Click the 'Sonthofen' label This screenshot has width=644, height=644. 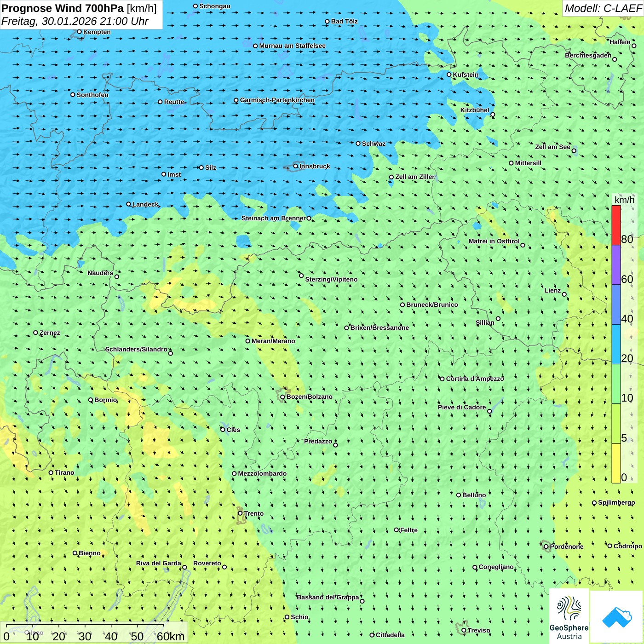pos(92,95)
